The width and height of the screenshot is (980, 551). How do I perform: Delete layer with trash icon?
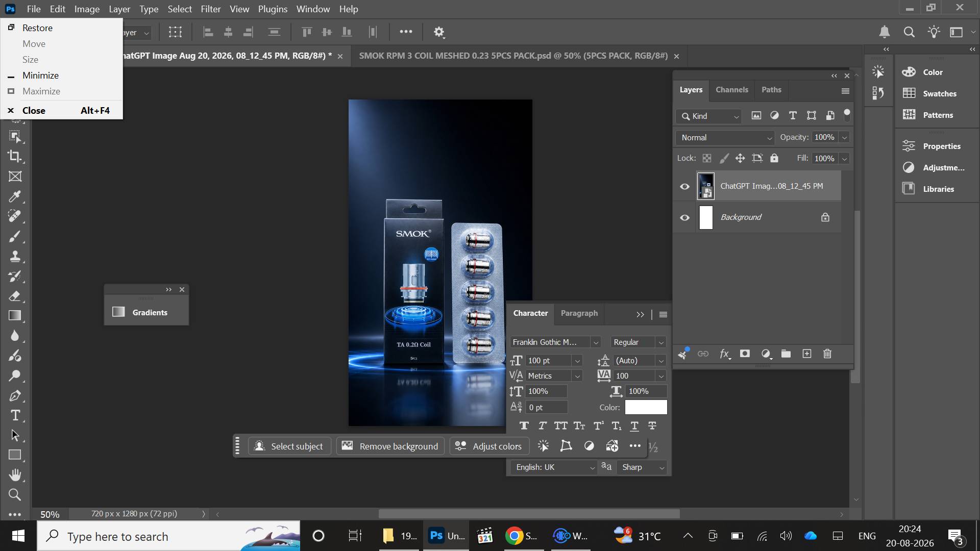coord(827,354)
